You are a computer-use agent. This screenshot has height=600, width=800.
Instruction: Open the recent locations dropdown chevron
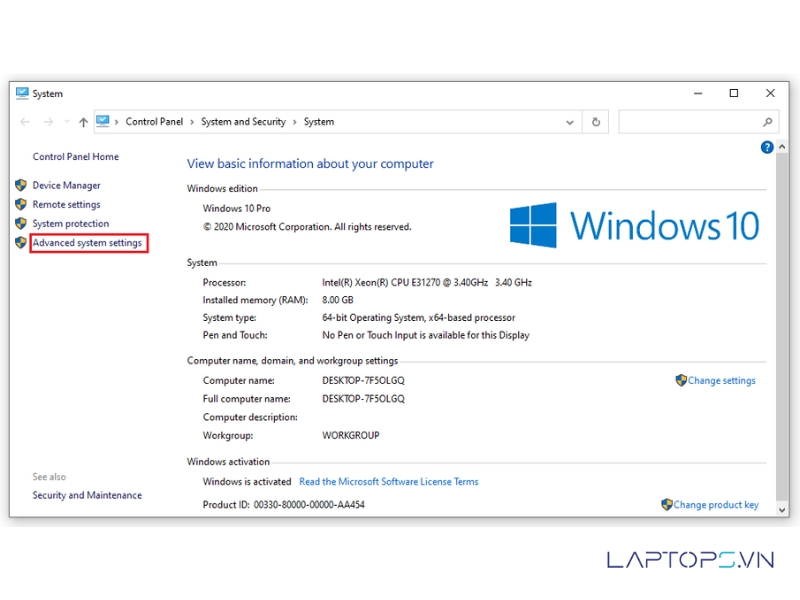pos(66,122)
